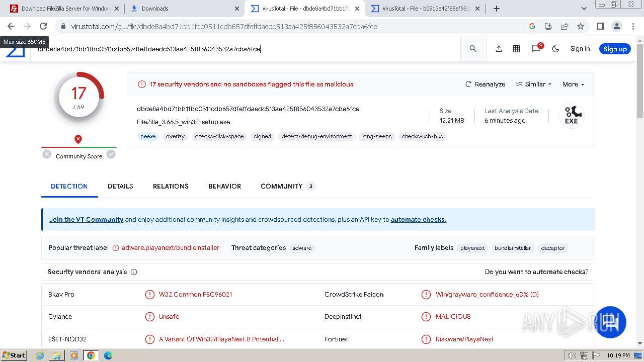Click the Sign in link
The width and height of the screenshot is (644, 362).
580,49
